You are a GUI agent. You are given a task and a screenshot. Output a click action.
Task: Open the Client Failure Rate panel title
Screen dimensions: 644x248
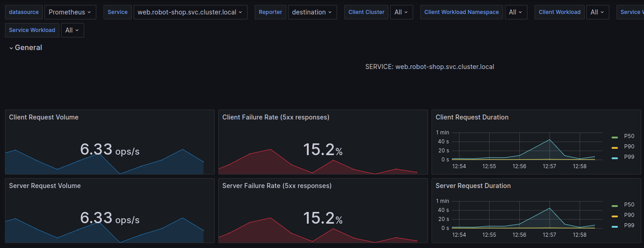pos(276,117)
